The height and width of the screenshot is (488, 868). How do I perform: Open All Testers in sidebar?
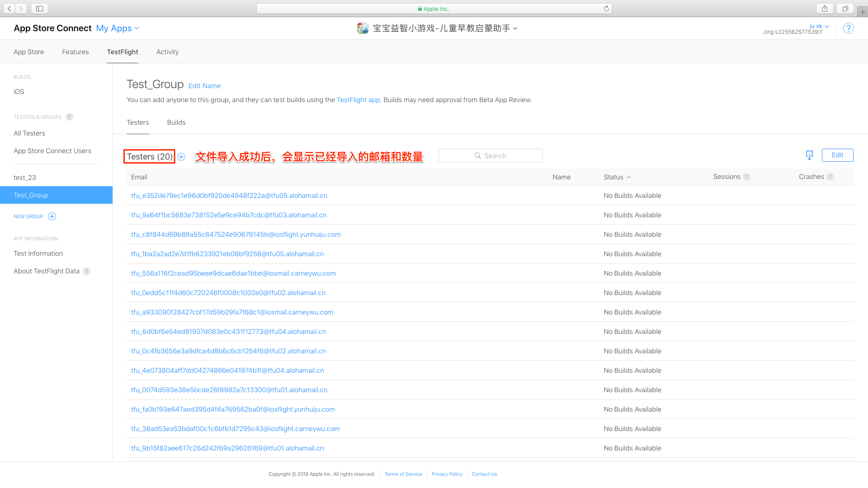[x=29, y=133]
